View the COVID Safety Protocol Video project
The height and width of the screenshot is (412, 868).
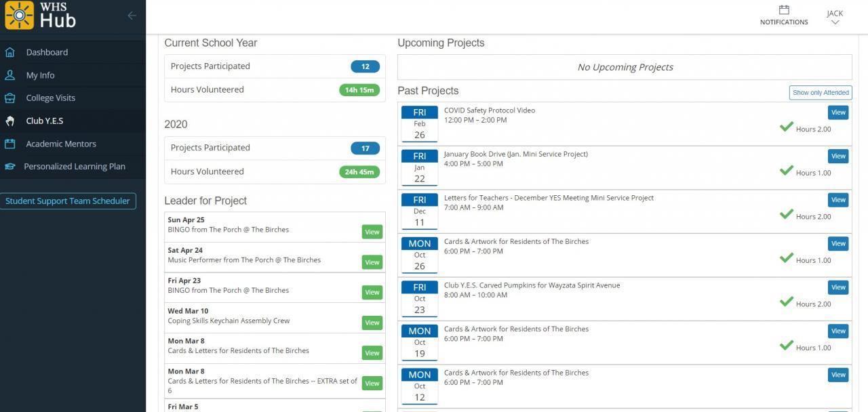[838, 112]
